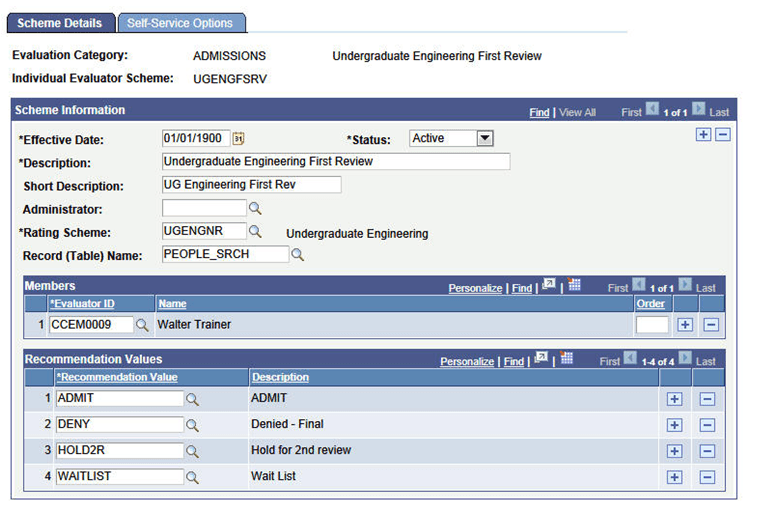Screen dimensions: 757x520
Task: Sort Members by Order column header
Action: pyautogui.click(x=650, y=304)
